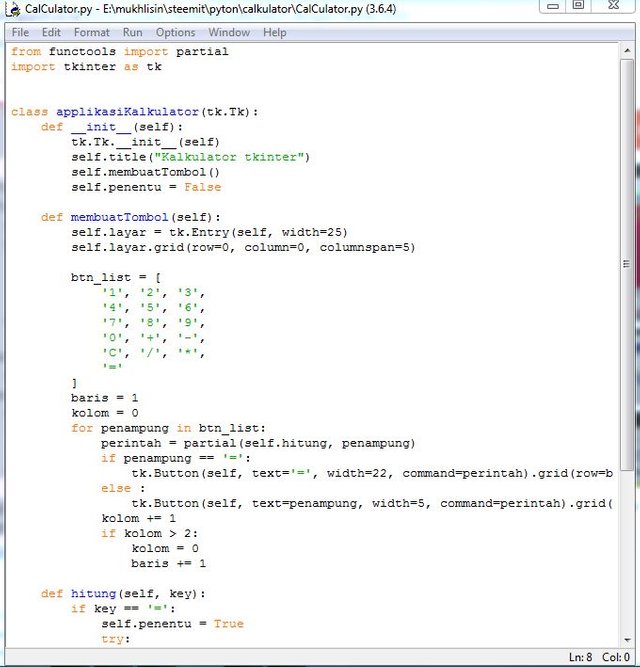Click the scrollbar down arrow
The image size is (640, 667).
tap(627, 640)
